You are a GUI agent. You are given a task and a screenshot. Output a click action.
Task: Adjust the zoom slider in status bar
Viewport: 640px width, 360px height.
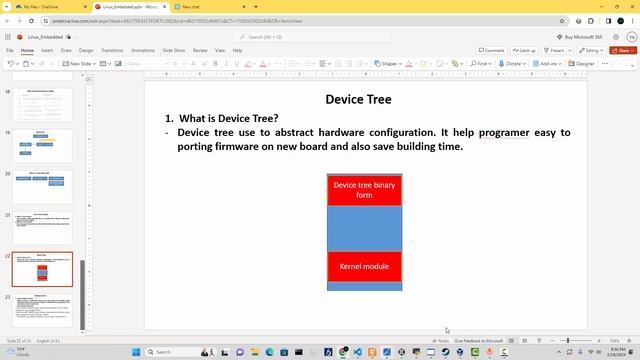tap(568, 340)
